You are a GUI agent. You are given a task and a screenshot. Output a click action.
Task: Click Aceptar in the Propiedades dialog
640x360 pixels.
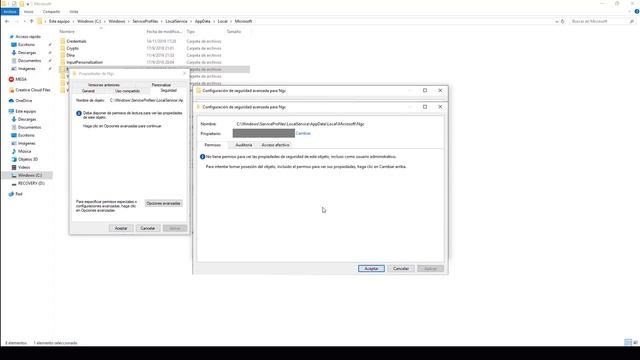[x=121, y=228]
